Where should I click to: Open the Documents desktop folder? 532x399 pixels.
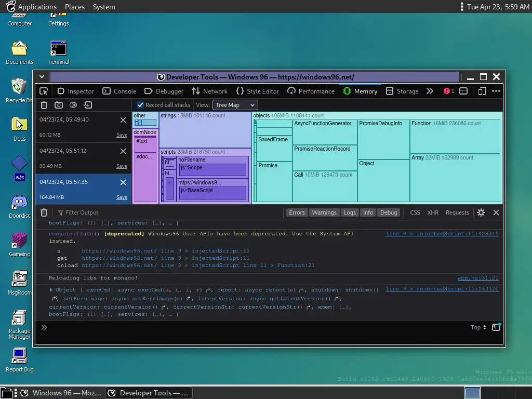(19, 53)
